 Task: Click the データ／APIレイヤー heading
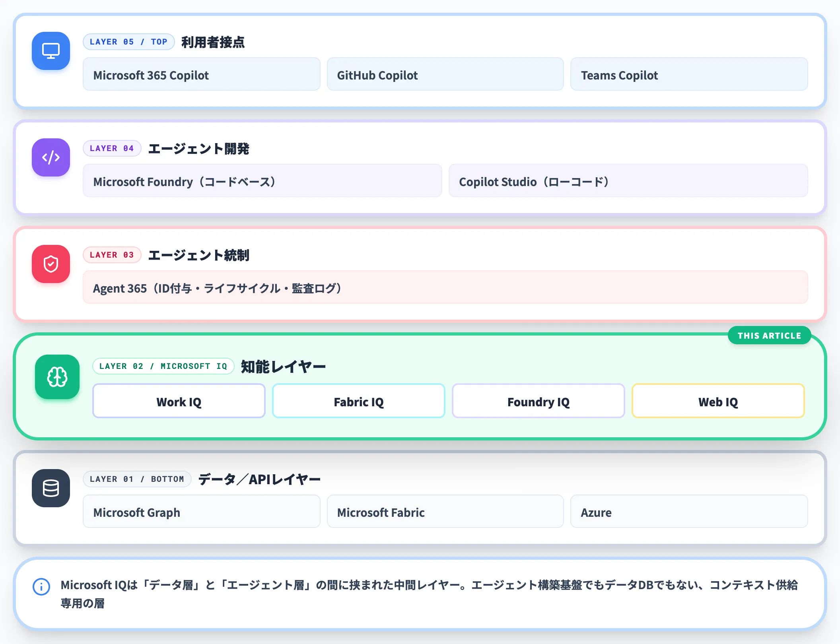pyautogui.click(x=259, y=479)
